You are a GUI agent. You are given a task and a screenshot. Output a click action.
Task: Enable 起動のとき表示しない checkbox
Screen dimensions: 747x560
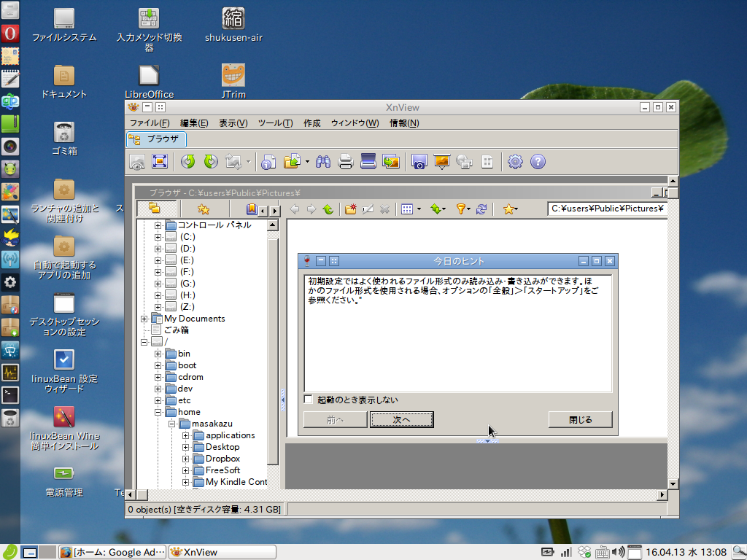pyautogui.click(x=309, y=399)
